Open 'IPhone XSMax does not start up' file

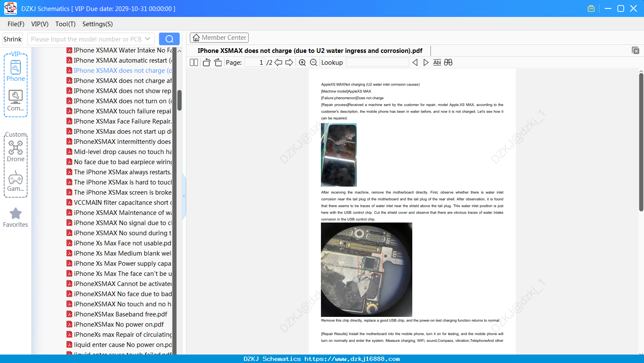(119, 132)
